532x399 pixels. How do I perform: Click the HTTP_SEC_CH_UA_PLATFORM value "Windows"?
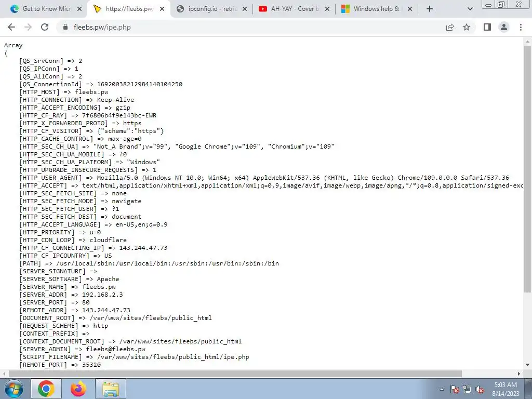pos(143,162)
